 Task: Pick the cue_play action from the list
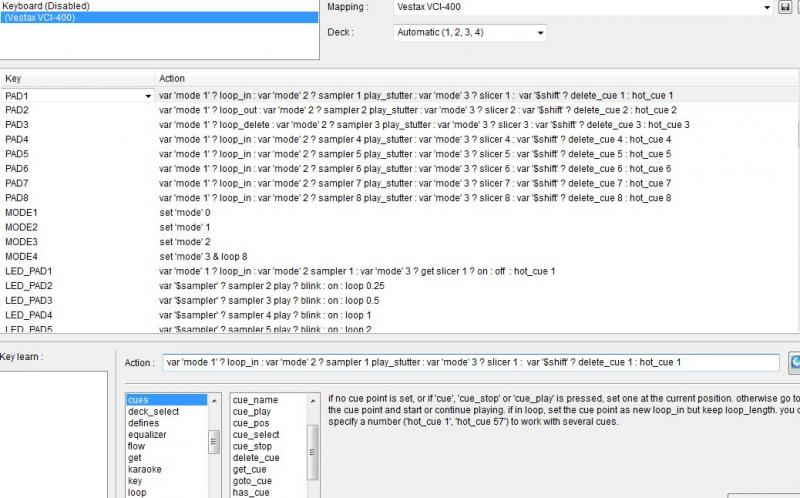[x=251, y=412]
